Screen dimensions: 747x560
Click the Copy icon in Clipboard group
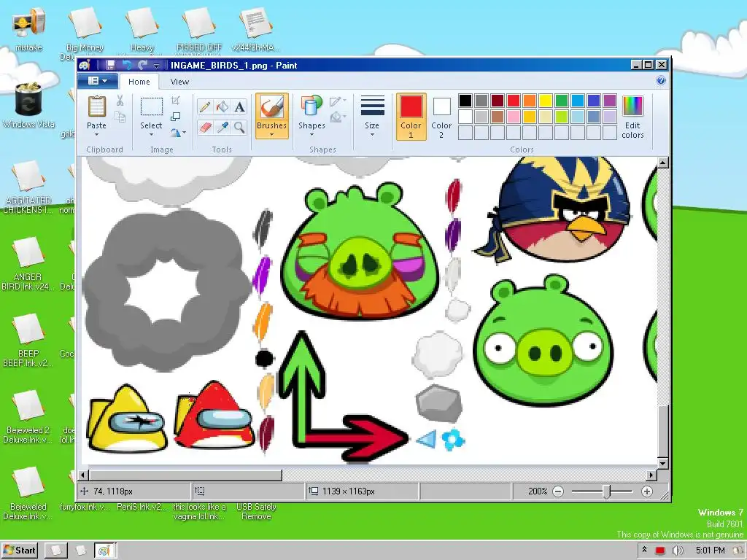point(120,117)
